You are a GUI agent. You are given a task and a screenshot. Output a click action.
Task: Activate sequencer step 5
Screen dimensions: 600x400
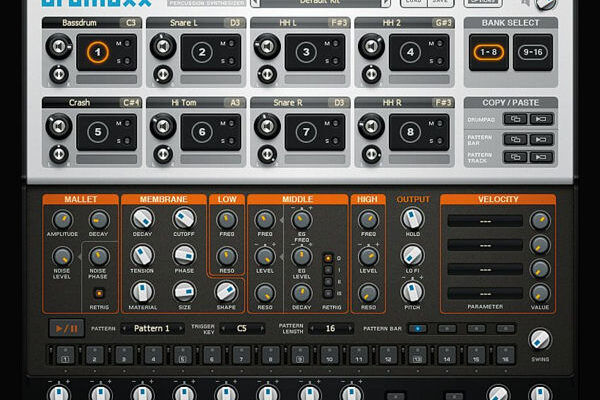coord(179,355)
